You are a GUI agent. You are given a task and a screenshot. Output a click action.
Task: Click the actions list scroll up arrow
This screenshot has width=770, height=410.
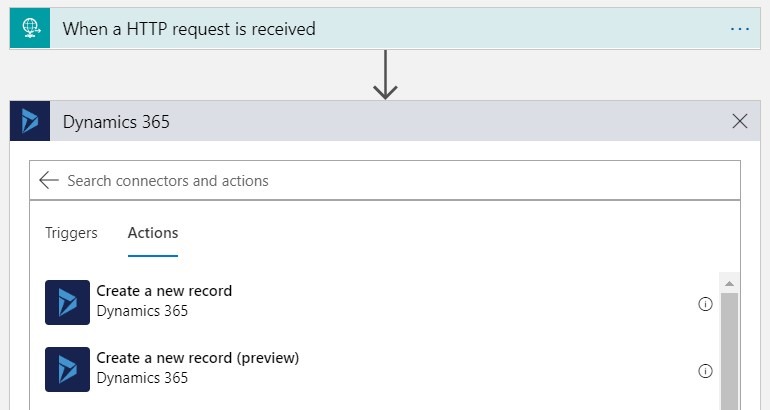point(729,282)
